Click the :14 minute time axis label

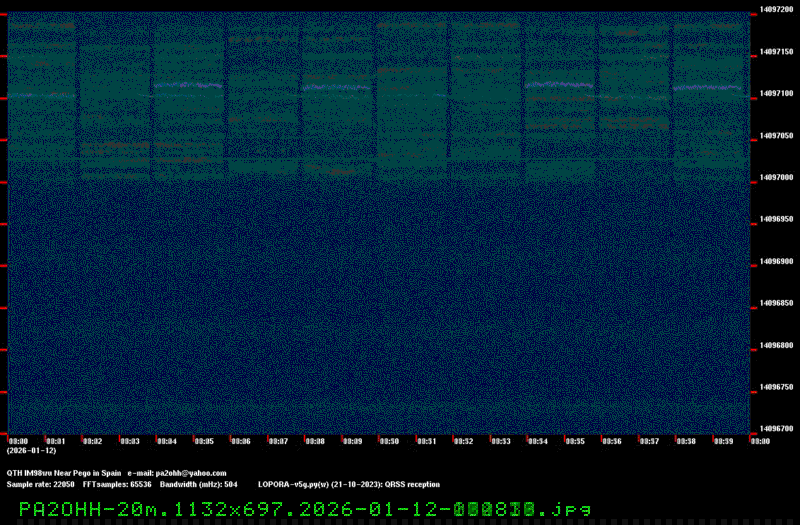pyautogui.click(x=537, y=441)
